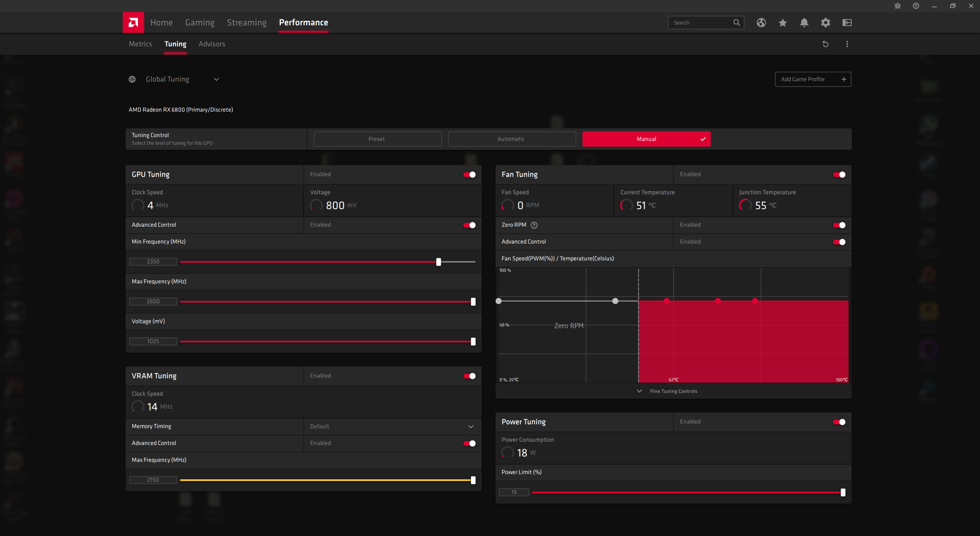
Task: Open the web browser globe icon
Action: pyautogui.click(x=761, y=23)
